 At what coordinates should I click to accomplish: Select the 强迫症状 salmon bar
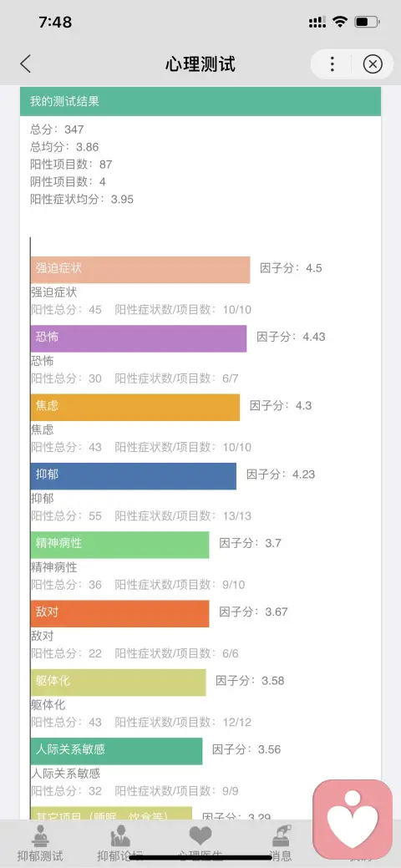point(140,270)
